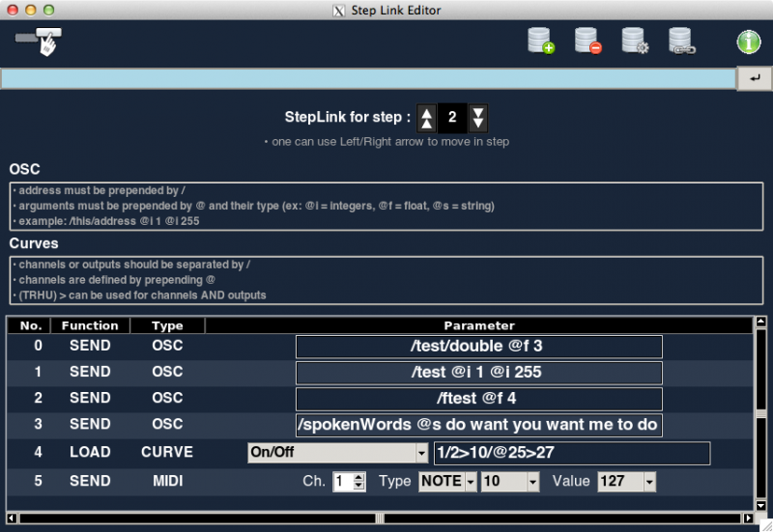Click the /spokenWords parameter field
The image size is (773, 532).
478,425
